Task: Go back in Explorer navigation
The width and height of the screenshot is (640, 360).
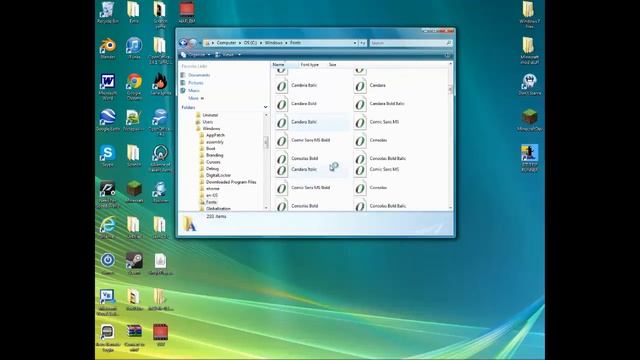Action: point(183,43)
